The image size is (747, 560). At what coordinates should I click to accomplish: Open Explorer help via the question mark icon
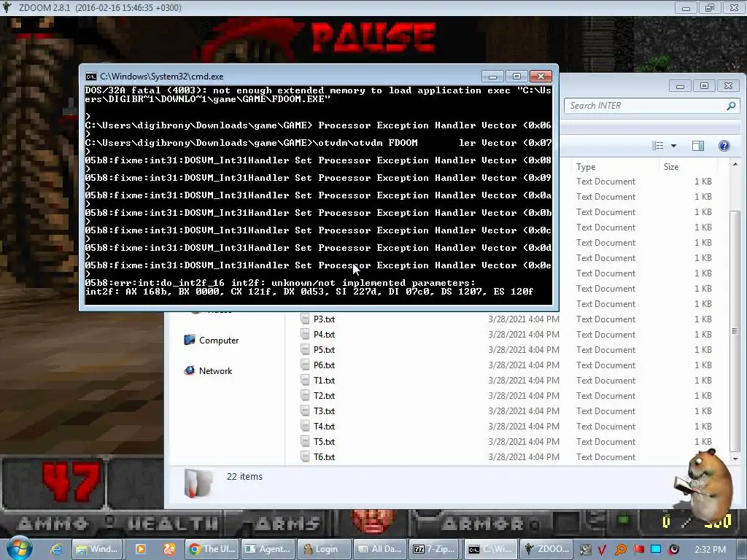click(x=724, y=146)
